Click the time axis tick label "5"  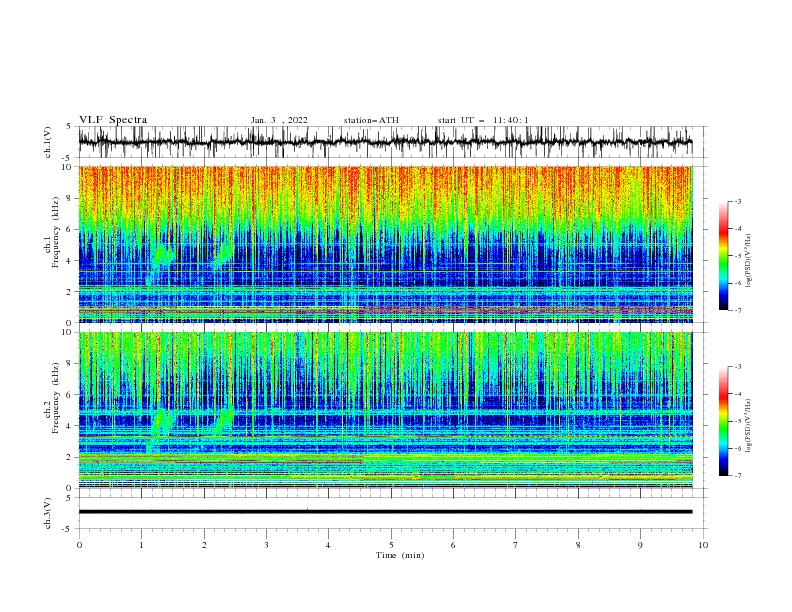tap(391, 545)
